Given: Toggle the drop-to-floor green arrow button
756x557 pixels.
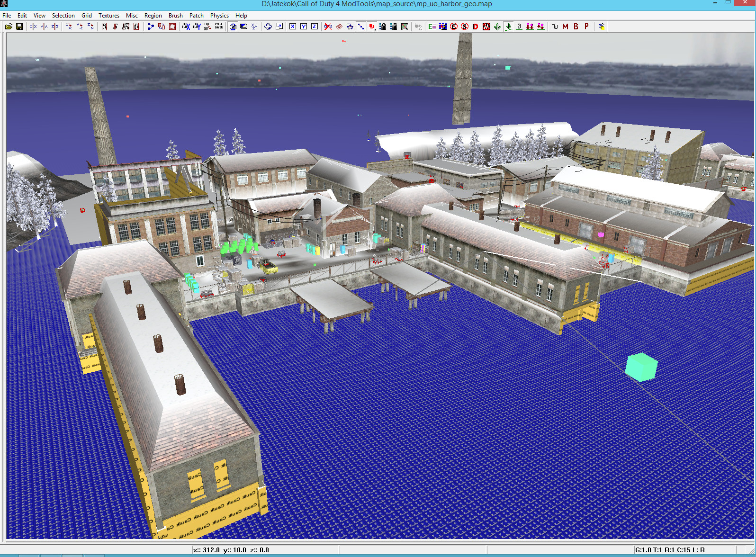Looking at the screenshot, I should (x=508, y=27).
